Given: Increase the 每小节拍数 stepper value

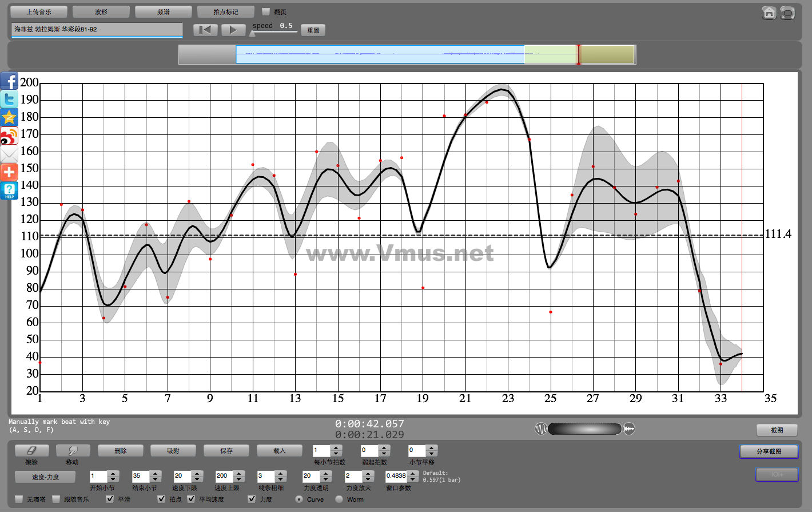Looking at the screenshot, I should (336, 447).
